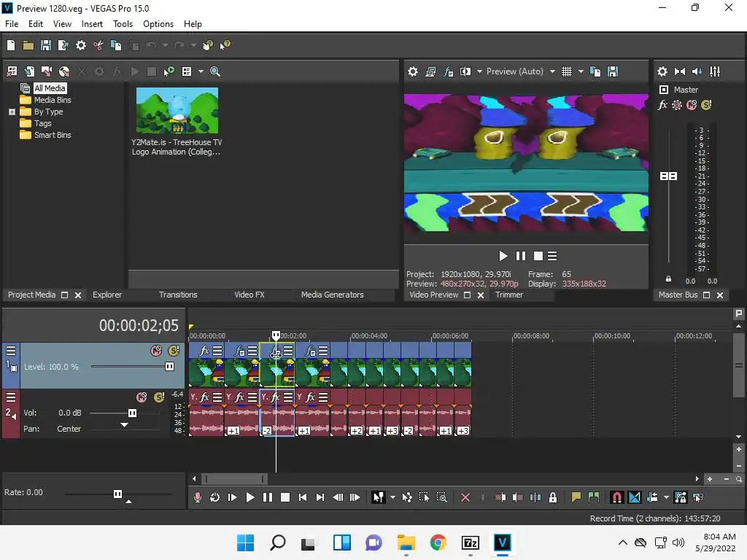Open the undo history dropdown arrow
The width and height of the screenshot is (747, 560).
(165, 45)
